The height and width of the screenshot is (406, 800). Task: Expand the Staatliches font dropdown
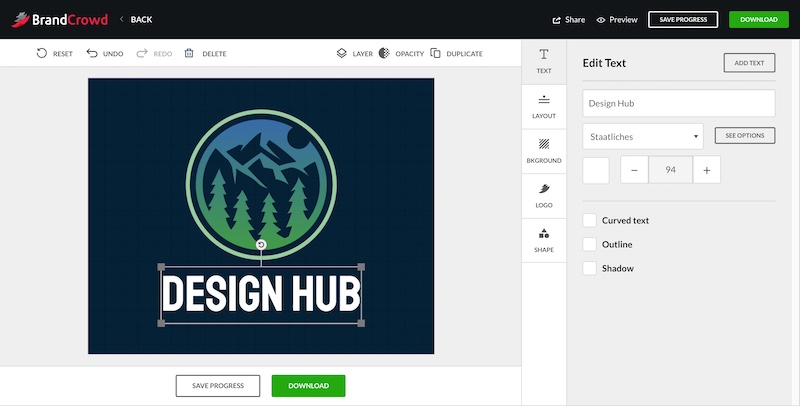click(x=642, y=136)
